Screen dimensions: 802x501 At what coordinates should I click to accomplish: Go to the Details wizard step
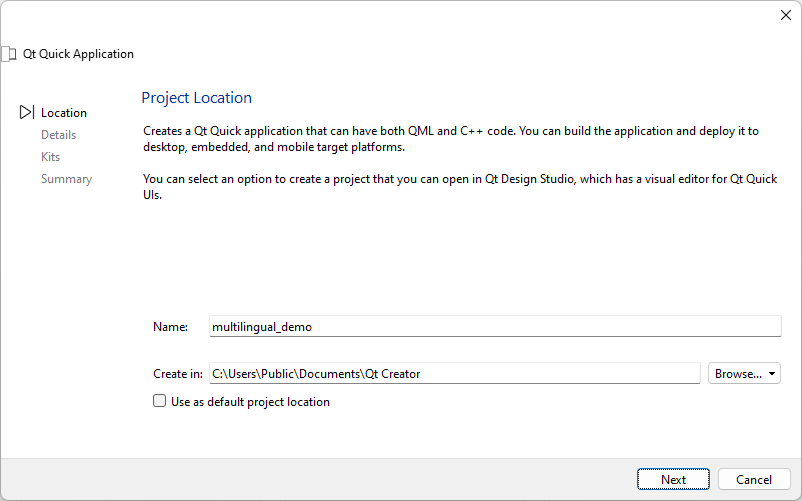tap(58, 135)
